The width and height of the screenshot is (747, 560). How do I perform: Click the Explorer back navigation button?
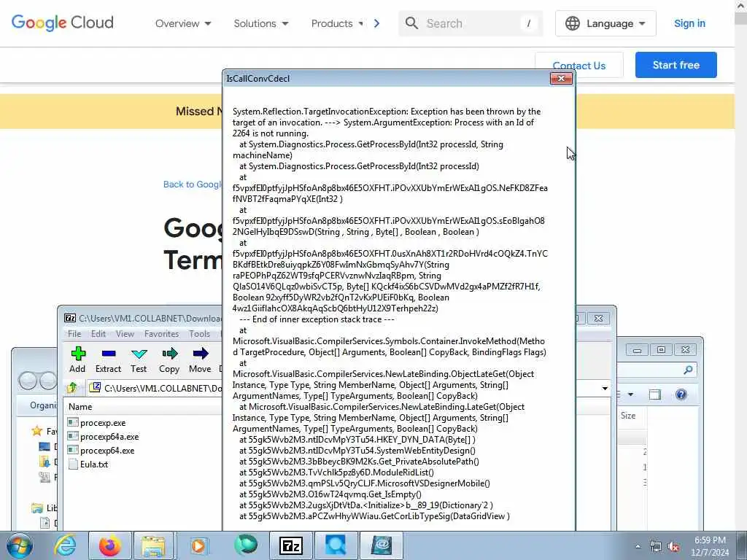click(x=28, y=381)
